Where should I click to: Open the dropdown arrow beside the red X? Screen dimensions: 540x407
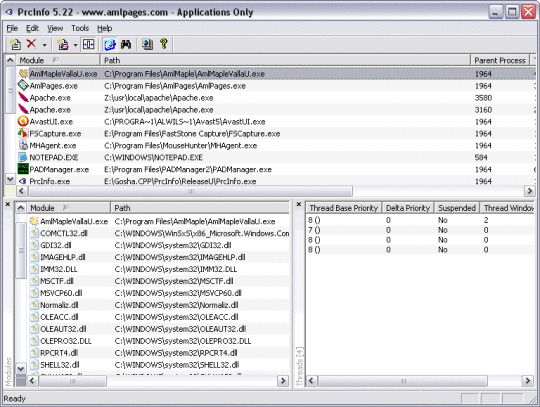coord(44,45)
